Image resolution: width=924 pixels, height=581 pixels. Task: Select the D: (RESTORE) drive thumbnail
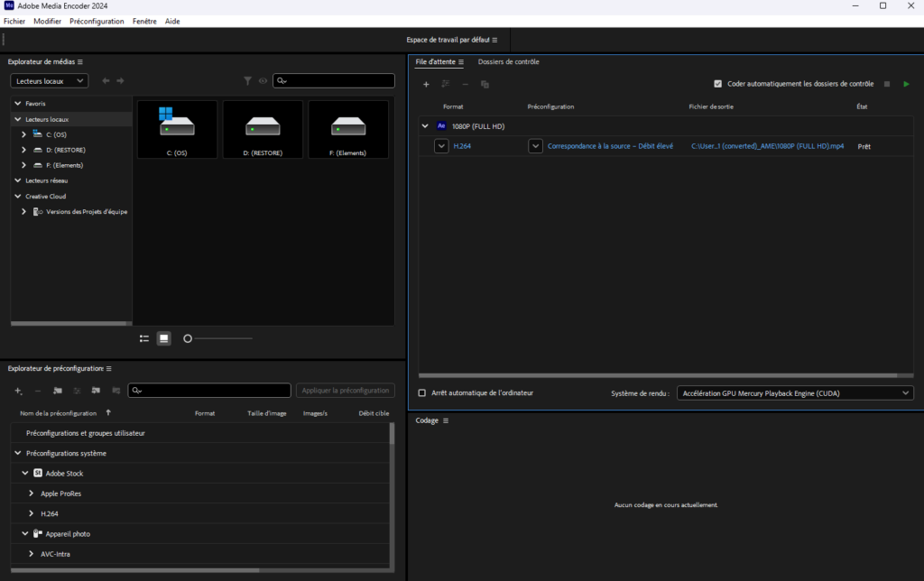263,128
